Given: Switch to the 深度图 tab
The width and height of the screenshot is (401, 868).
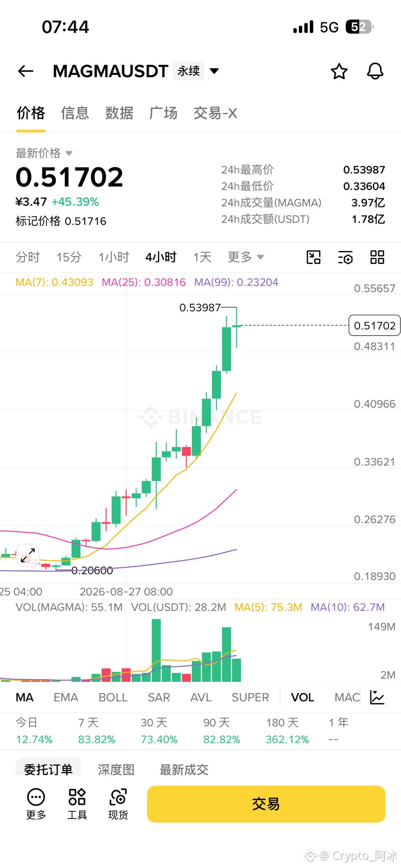Looking at the screenshot, I should coord(116,770).
